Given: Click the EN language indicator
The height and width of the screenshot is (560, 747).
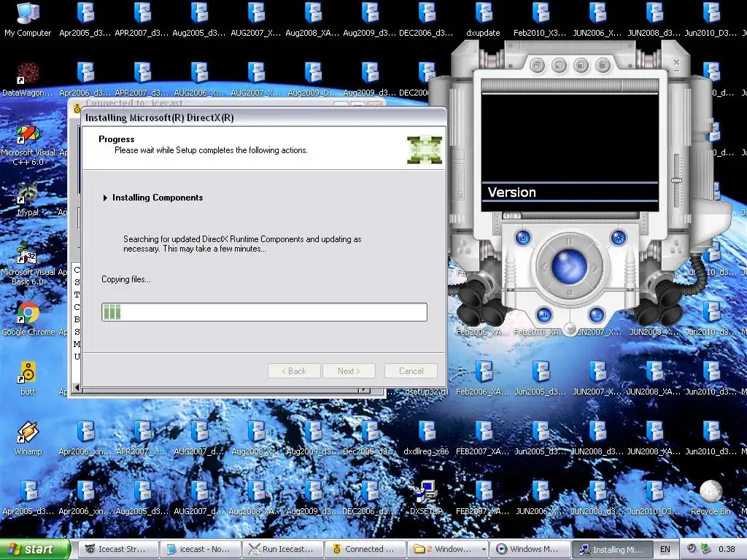Looking at the screenshot, I should pyautogui.click(x=665, y=550).
